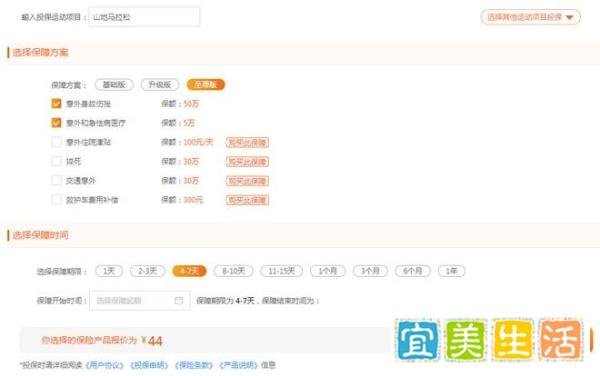Choose the 6个月 coverage period
Image resolution: width=600 pixels, height=376 pixels.
pos(413,271)
